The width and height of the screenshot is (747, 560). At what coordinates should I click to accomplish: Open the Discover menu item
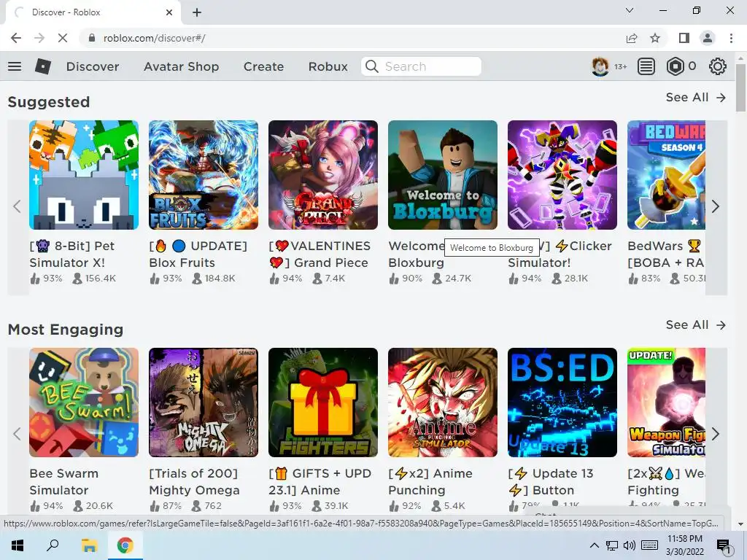[x=93, y=66]
